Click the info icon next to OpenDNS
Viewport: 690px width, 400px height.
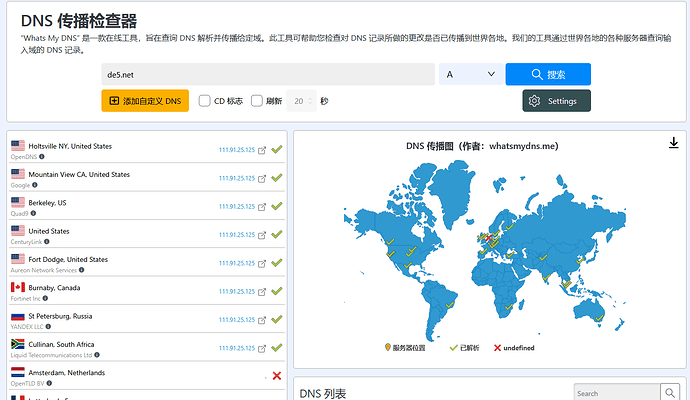point(42,157)
